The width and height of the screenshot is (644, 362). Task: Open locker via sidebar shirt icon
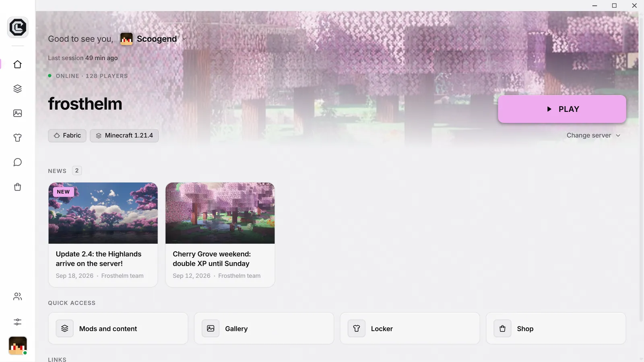tap(18, 138)
